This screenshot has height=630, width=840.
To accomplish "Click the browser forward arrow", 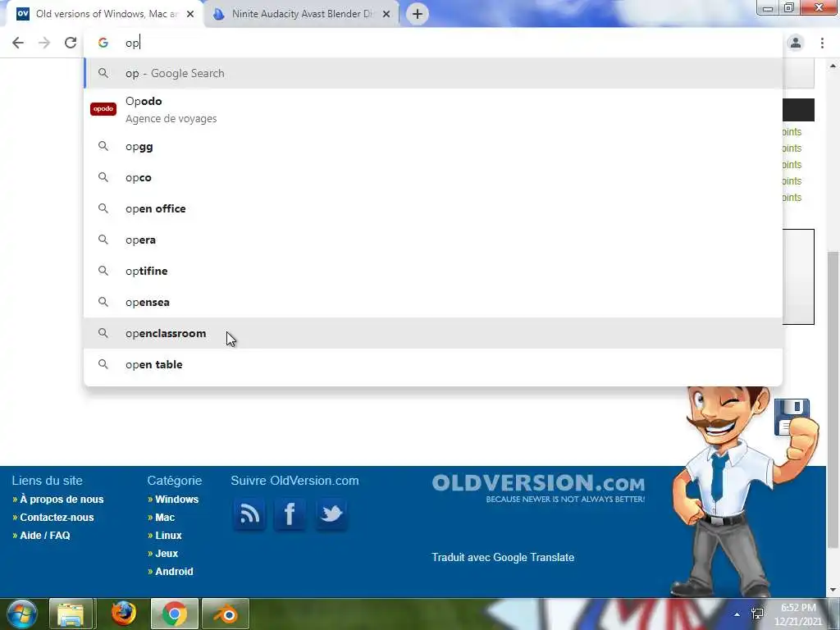I will click(x=44, y=43).
